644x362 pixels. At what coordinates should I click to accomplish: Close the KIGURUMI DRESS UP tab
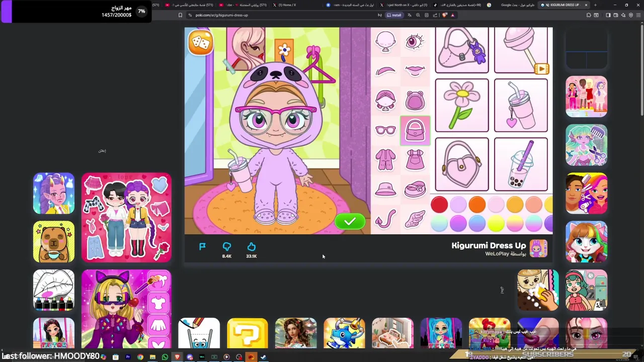pyautogui.click(x=586, y=5)
